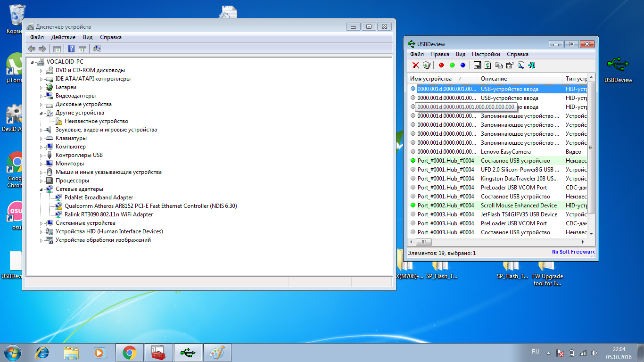The image size is (644, 362).
Task: Click the red circle disconnect icon
Action: point(441,66)
